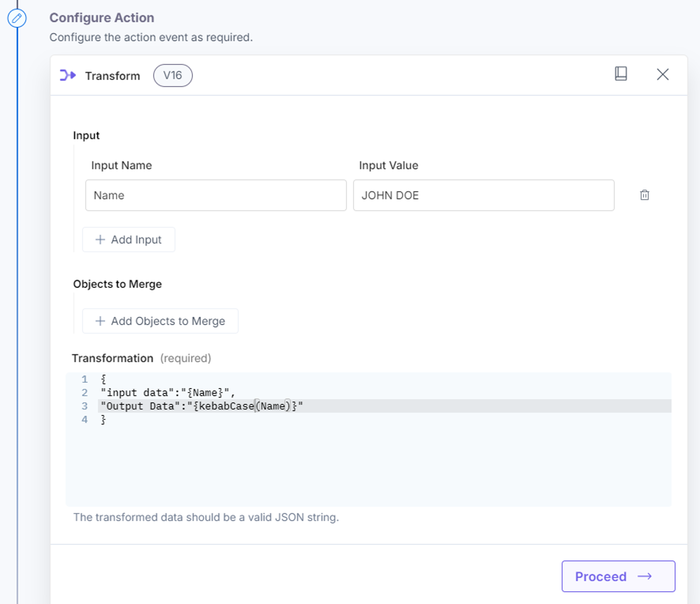Open the V16 version selector
Viewport: 700px width, 604px height.
tap(173, 75)
